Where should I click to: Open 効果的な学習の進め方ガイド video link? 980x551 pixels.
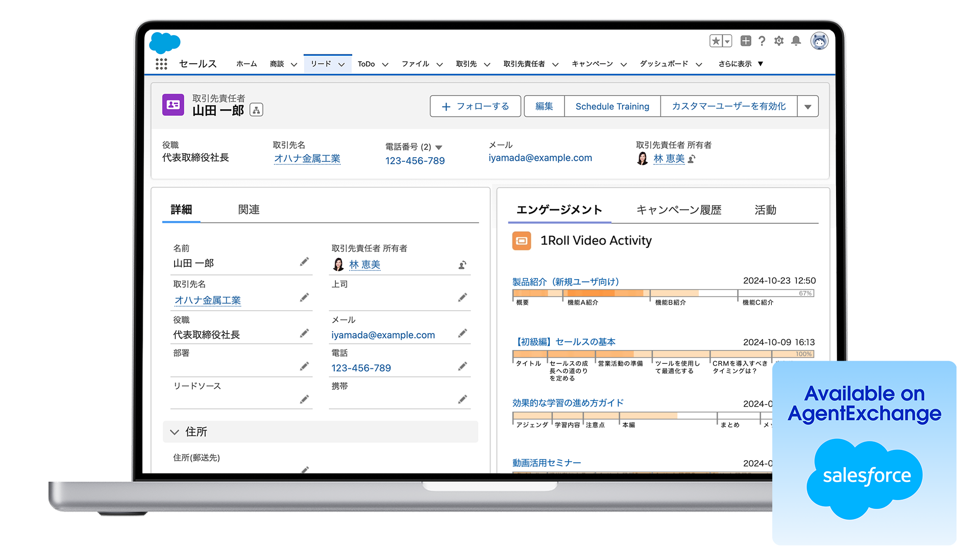pos(568,403)
